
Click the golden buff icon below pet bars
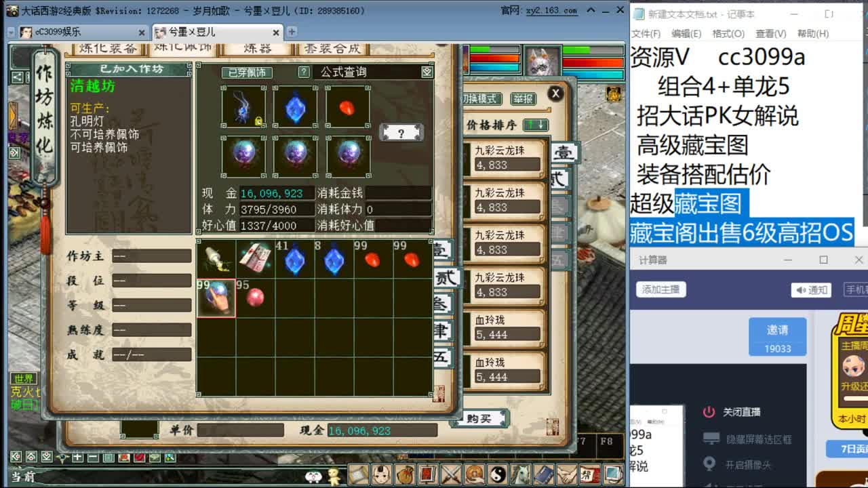pos(614,94)
